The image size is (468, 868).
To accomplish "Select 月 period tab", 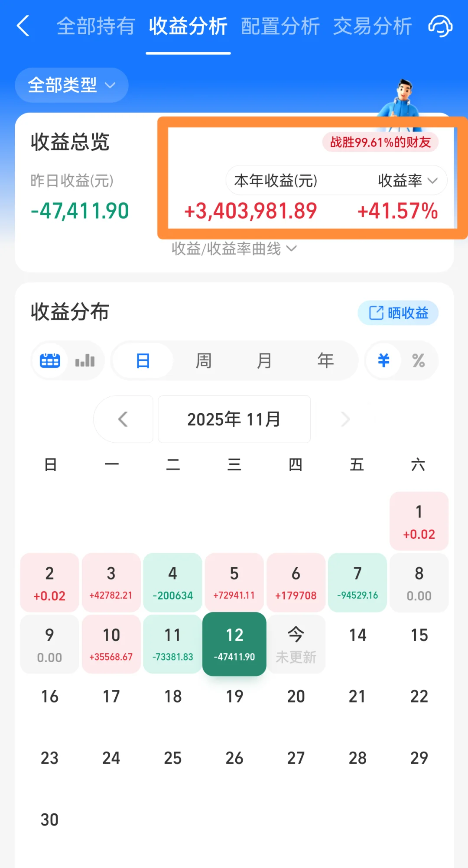I will pyautogui.click(x=264, y=360).
